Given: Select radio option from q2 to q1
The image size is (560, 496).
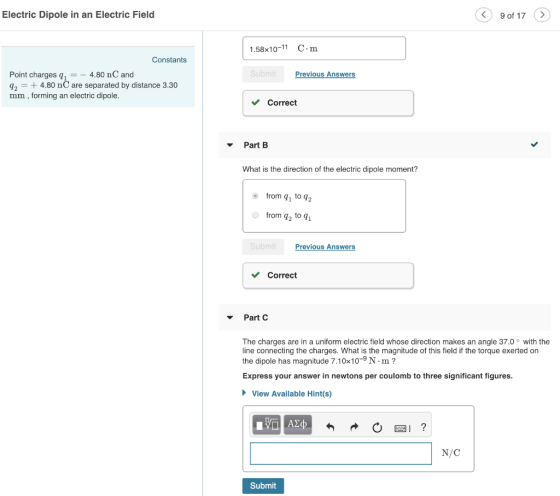Looking at the screenshot, I should (x=255, y=215).
